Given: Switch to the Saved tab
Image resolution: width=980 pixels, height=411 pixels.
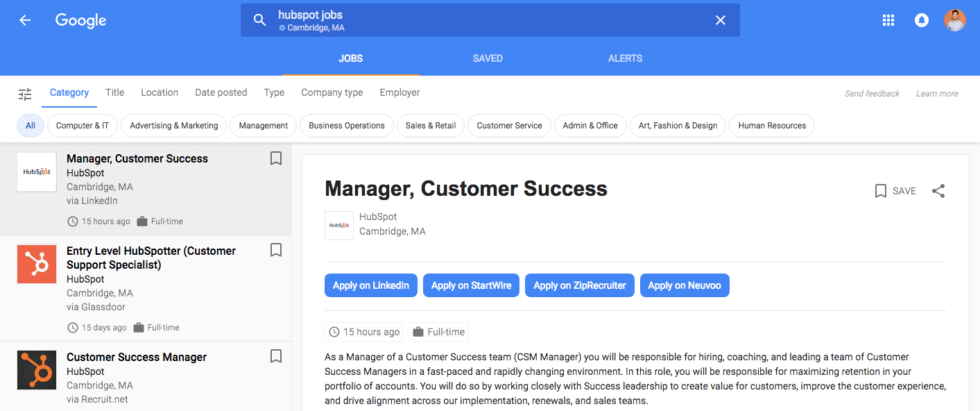Looking at the screenshot, I should [488, 58].
